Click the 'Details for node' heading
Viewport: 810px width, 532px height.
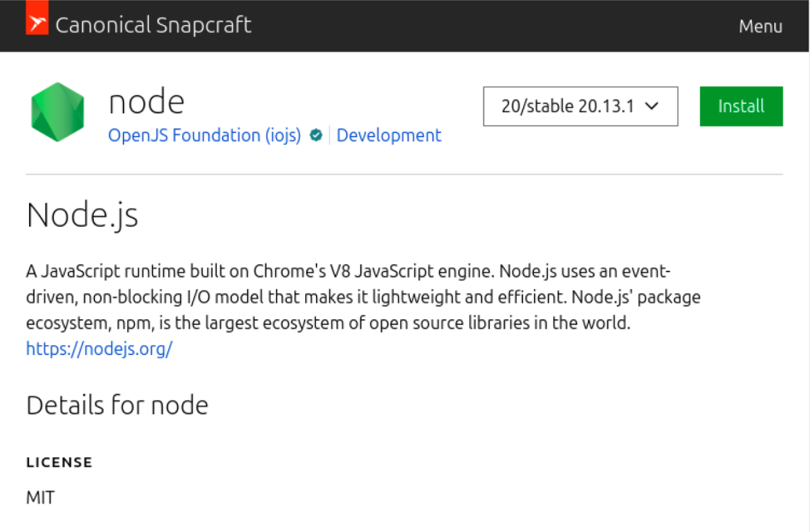tap(117, 405)
